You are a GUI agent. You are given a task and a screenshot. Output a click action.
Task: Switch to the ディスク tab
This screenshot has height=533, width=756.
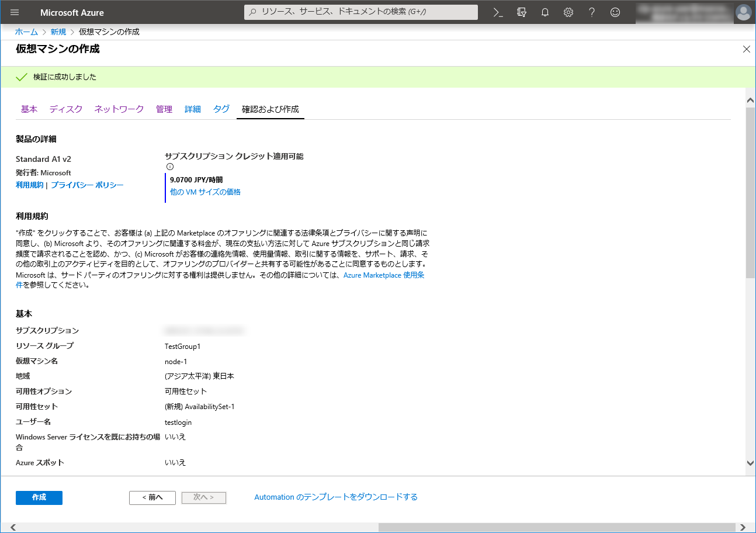point(66,109)
